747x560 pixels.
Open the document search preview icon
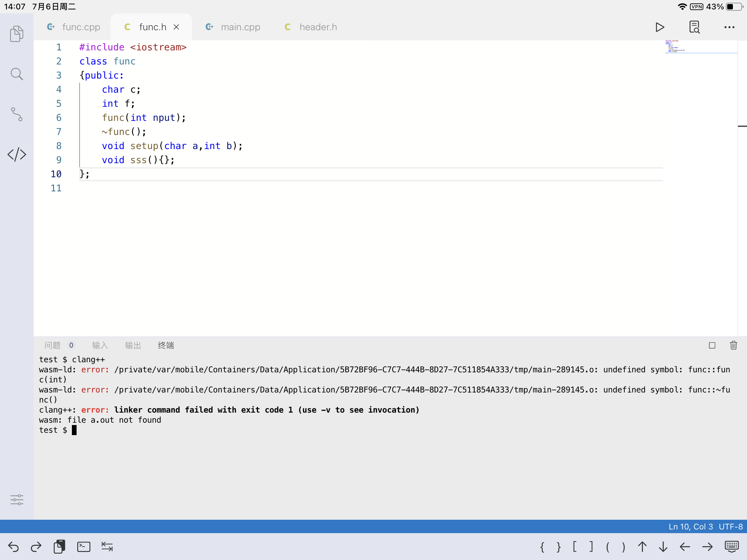tap(694, 27)
